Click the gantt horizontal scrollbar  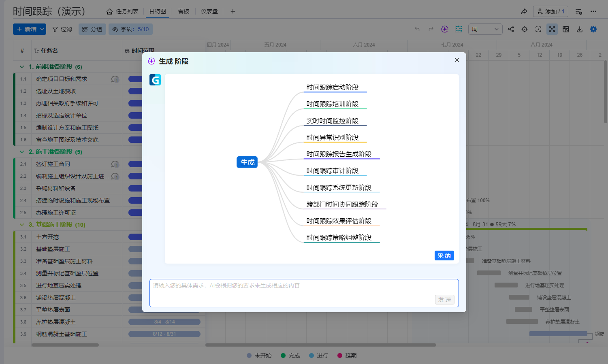tap(320, 345)
